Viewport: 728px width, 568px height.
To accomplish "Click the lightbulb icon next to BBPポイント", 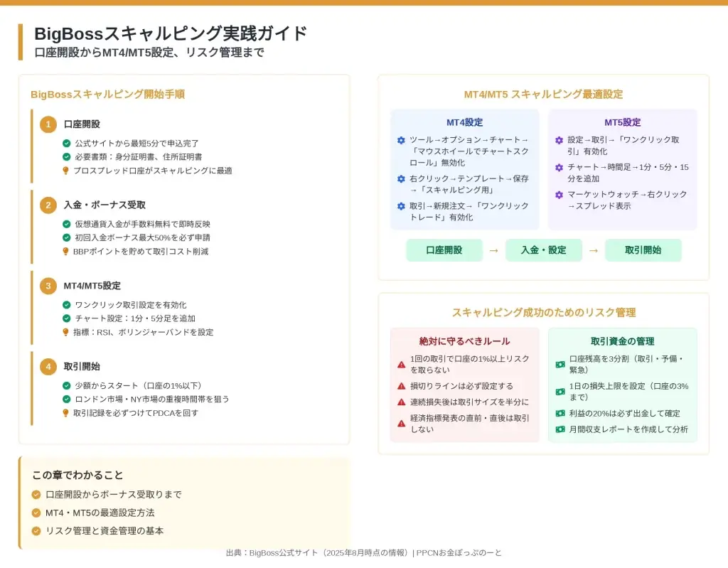I will click(66, 251).
